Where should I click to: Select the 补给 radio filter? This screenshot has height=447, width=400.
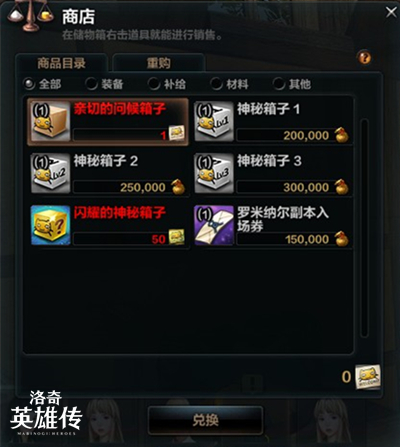154,84
